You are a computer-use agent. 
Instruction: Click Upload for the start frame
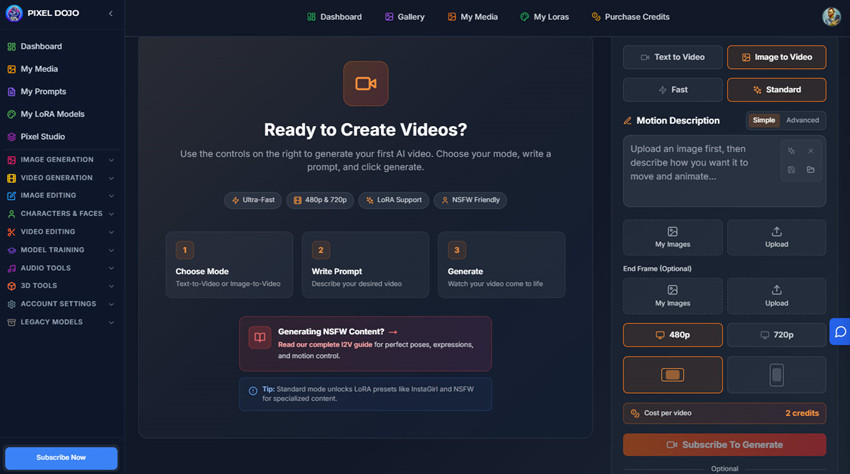coord(776,238)
